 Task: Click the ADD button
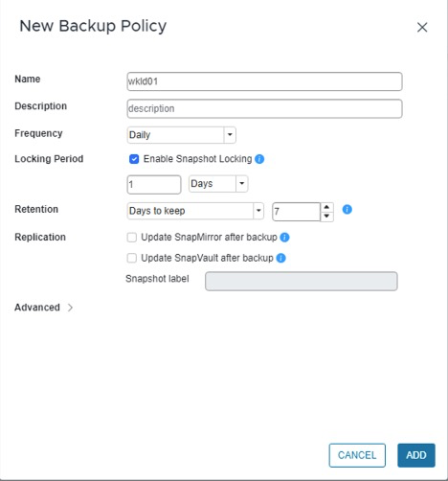coord(416,455)
